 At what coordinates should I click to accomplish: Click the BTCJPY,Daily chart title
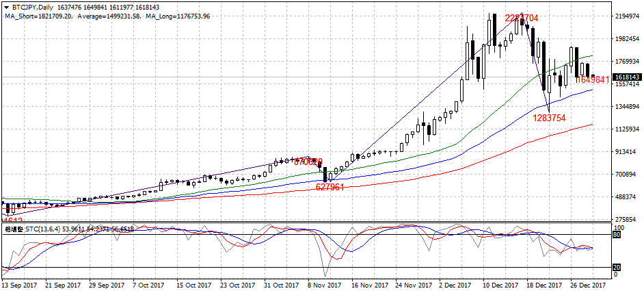[x=33, y=8]
